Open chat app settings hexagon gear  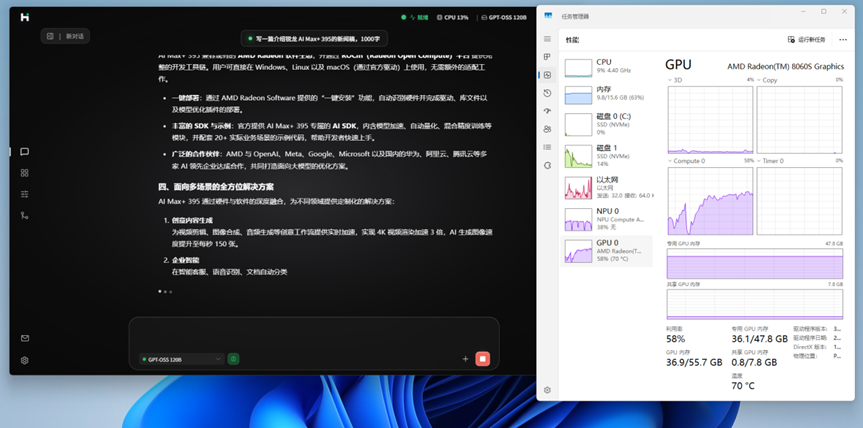click(24, 360)
